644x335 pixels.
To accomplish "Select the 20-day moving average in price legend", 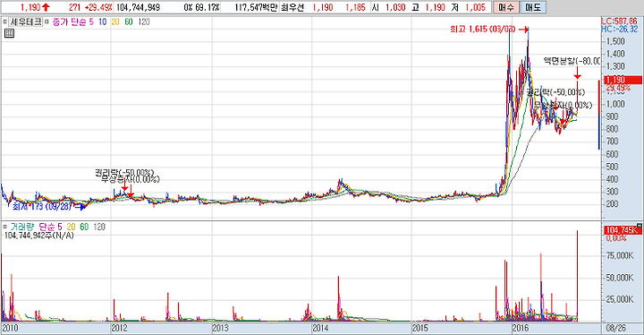I will [x=115, y=21].
